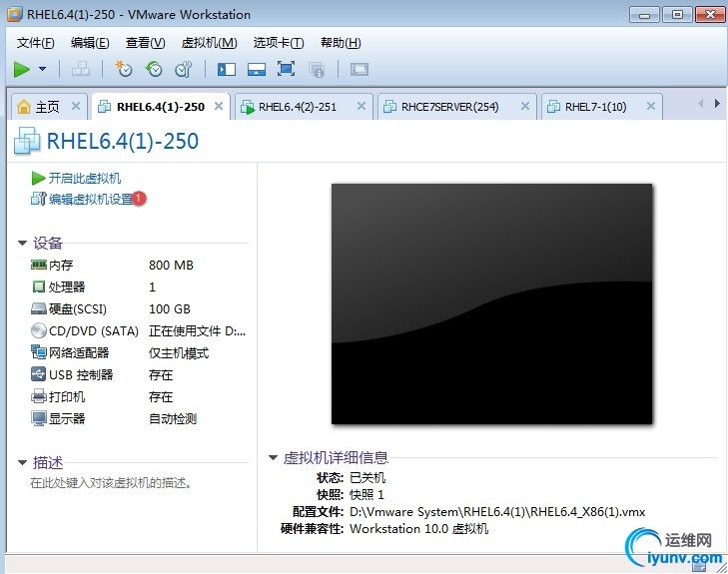The width and height of the screenshot is (728, 574).
Task: Click the Unity mode toolbar icon
Action: 317,70
